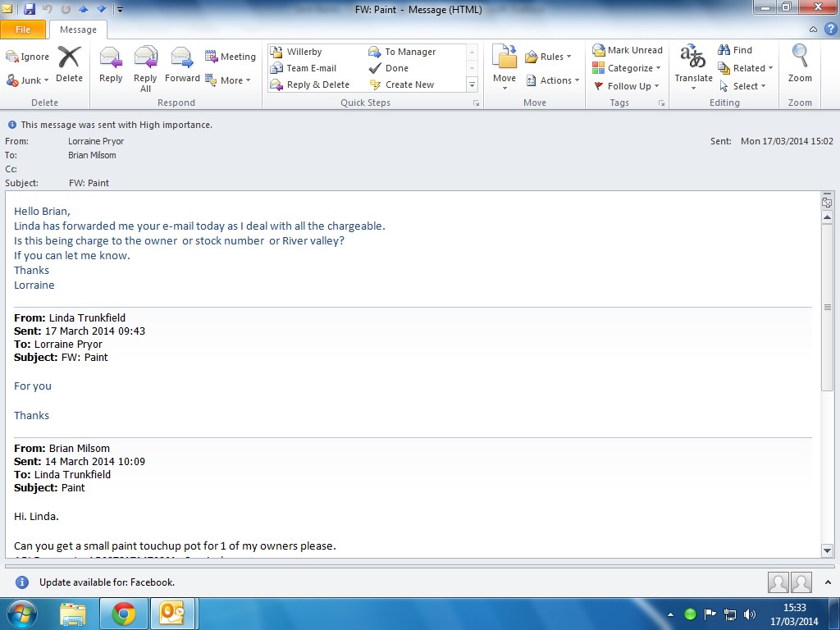Go to previous item with up arrow

pos(83,9)
